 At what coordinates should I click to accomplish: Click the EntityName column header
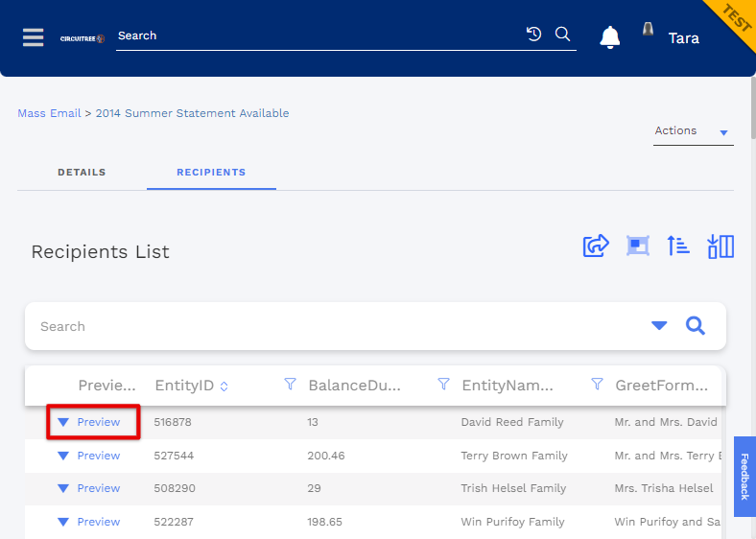tap(508, 386)
